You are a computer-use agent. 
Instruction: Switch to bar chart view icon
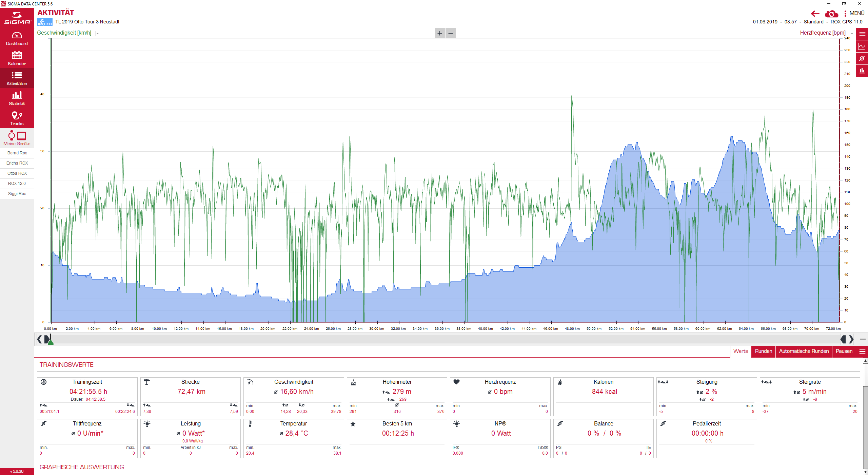(x=862, y=71)
